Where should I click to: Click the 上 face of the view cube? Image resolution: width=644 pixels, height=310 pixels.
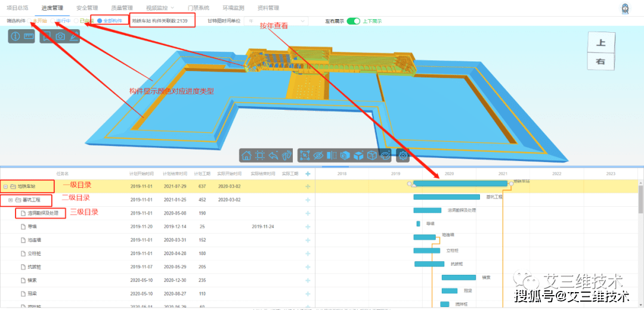(600, 43)
